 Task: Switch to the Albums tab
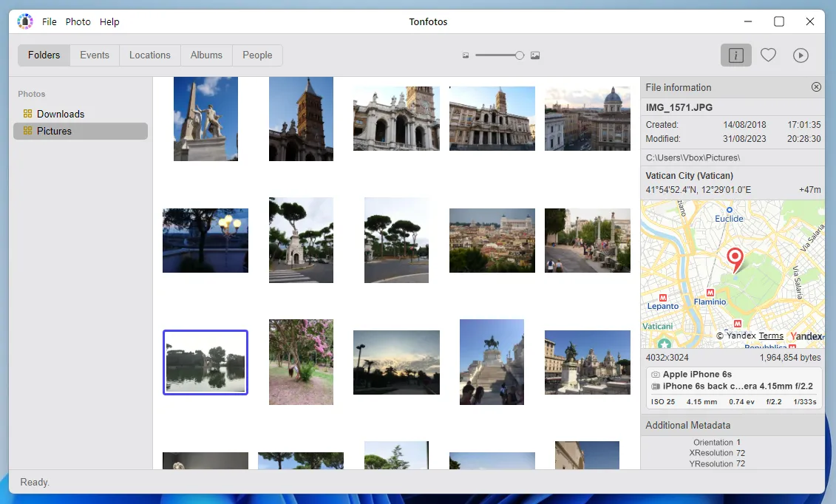[206, 55]
